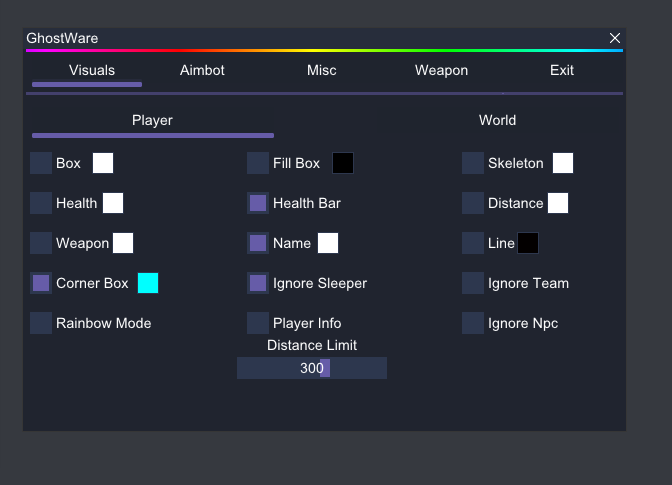Change the Distance color swatch
672x485 pixels.
pos(558,203)
